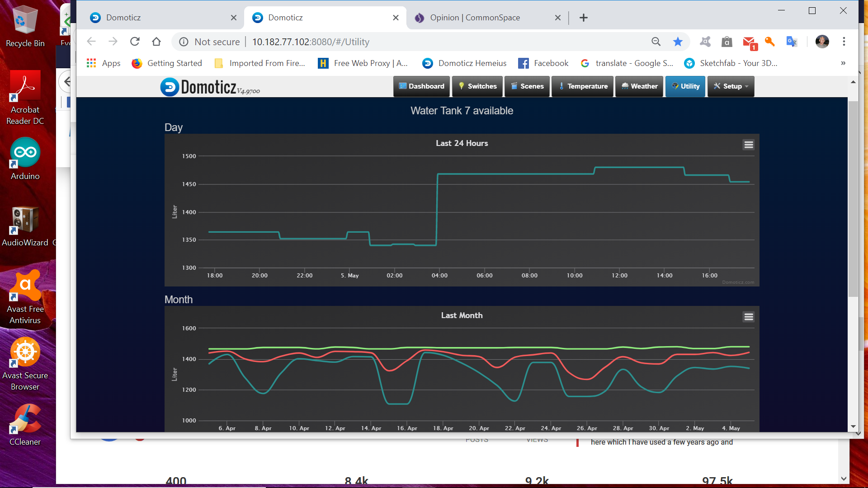Screen dimensions: 868x488
Task: Bookmark page with the star icon
Action: click(677, 42)
